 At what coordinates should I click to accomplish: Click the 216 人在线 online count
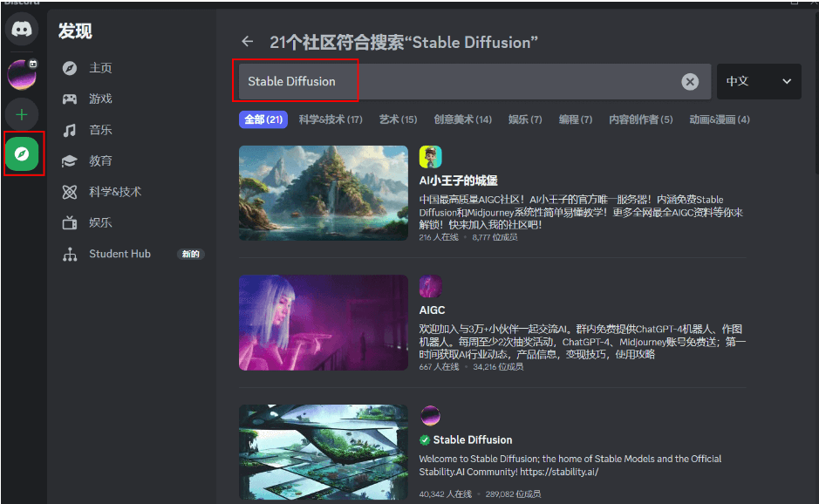(x=439, y=237)
